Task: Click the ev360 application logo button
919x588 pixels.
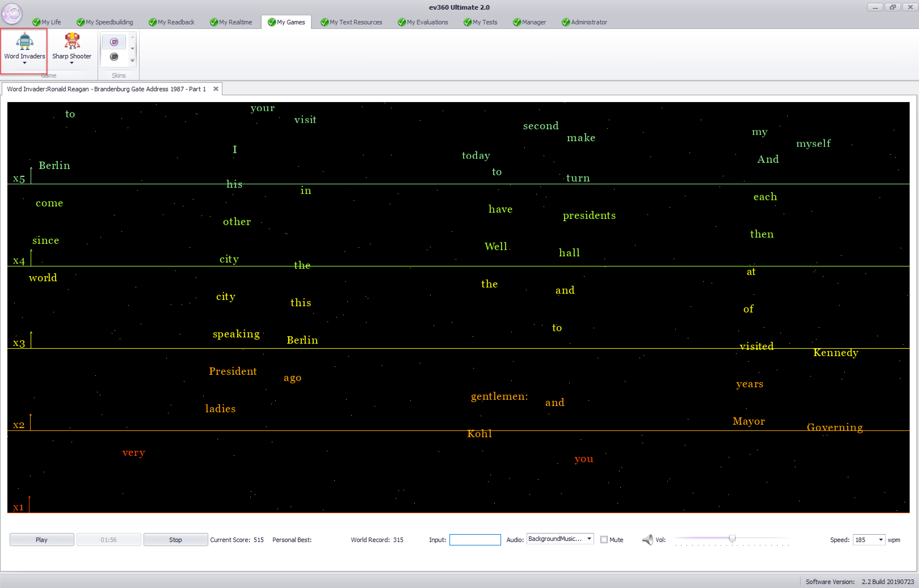Action: [12, 13]
